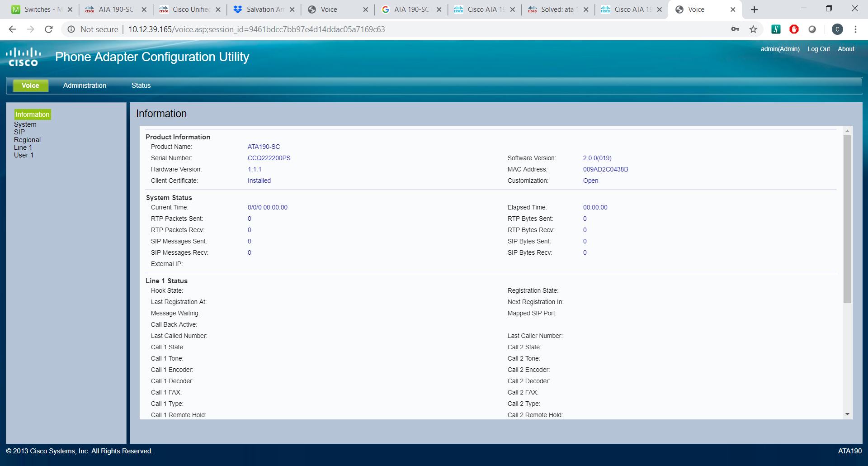Click the Product Information heading
Viewport: 868px width, 466px height.
pos(178,137)
